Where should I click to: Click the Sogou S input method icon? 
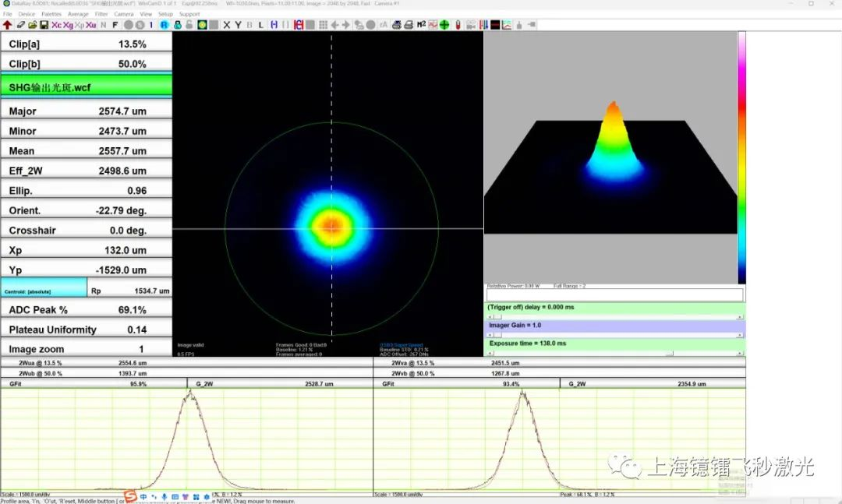[131, 496]
